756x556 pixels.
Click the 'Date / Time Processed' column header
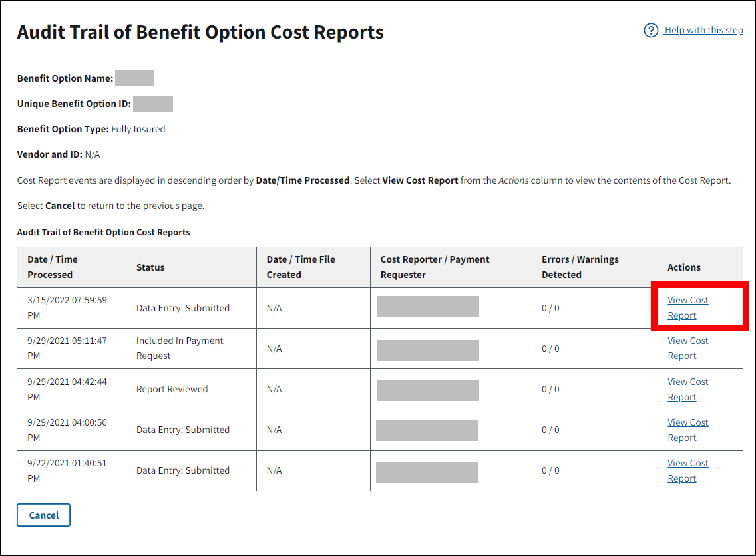pos(53,267)
